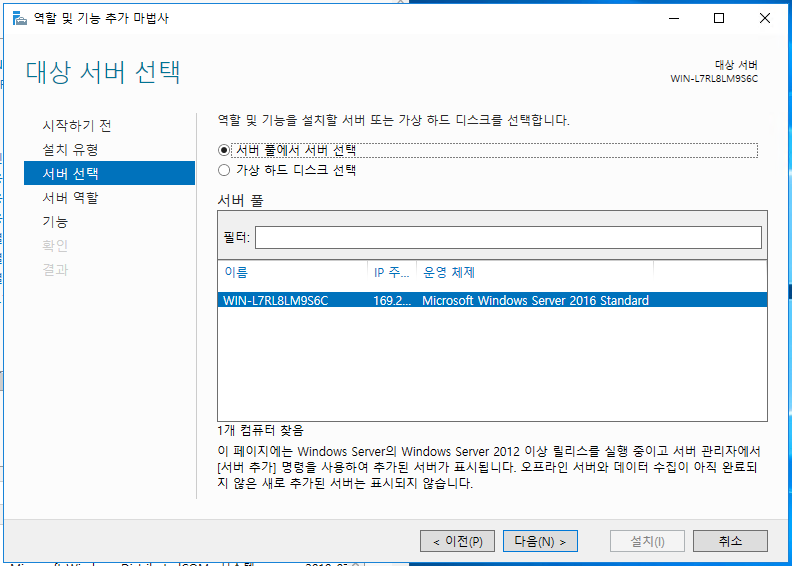Close the wizard window
The image size is (792, 566).
(x=765, y=19)
